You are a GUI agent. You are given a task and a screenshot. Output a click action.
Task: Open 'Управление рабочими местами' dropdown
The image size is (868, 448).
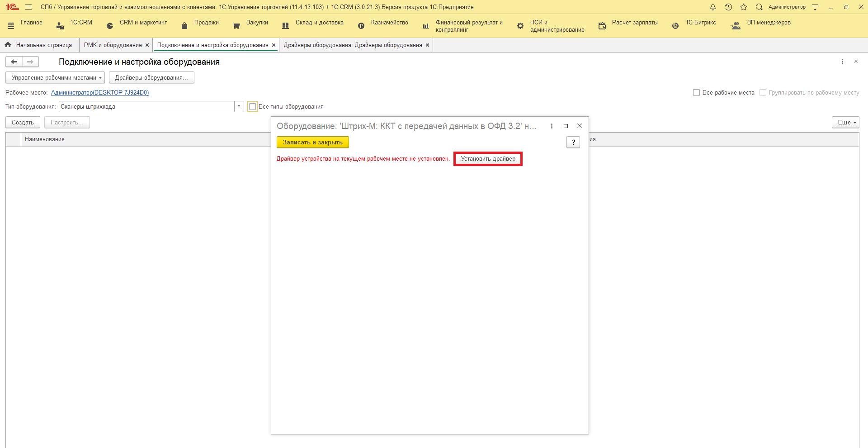55,78
